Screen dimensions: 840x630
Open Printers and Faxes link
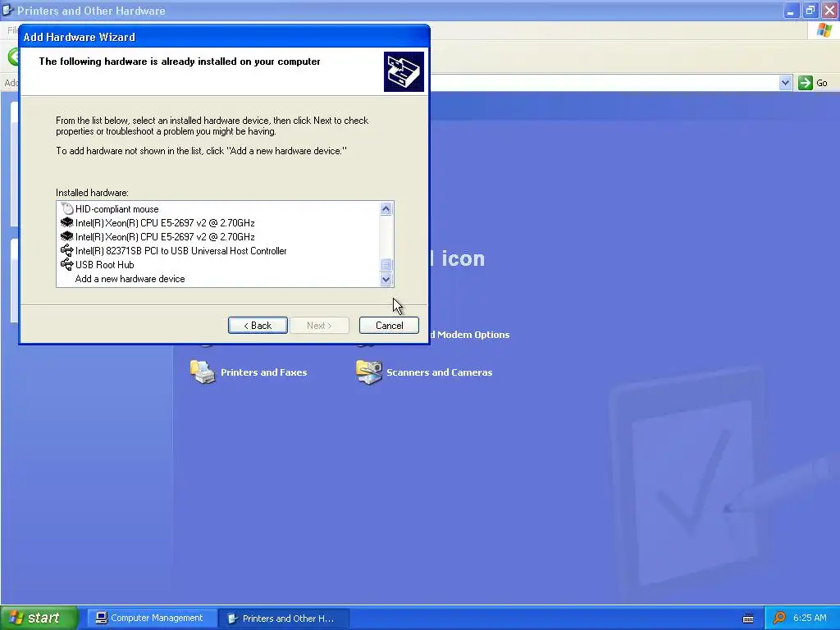click(x=263, y=372)
